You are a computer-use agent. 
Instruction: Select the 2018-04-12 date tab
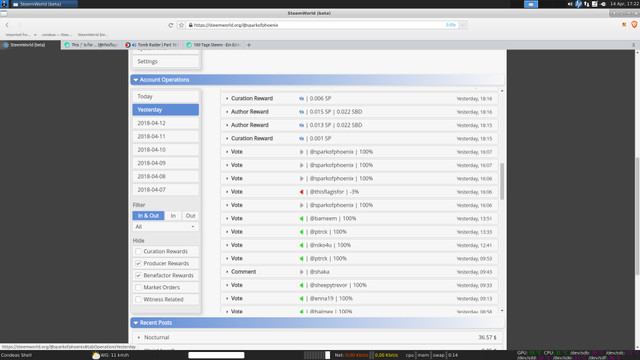point(165,123)
